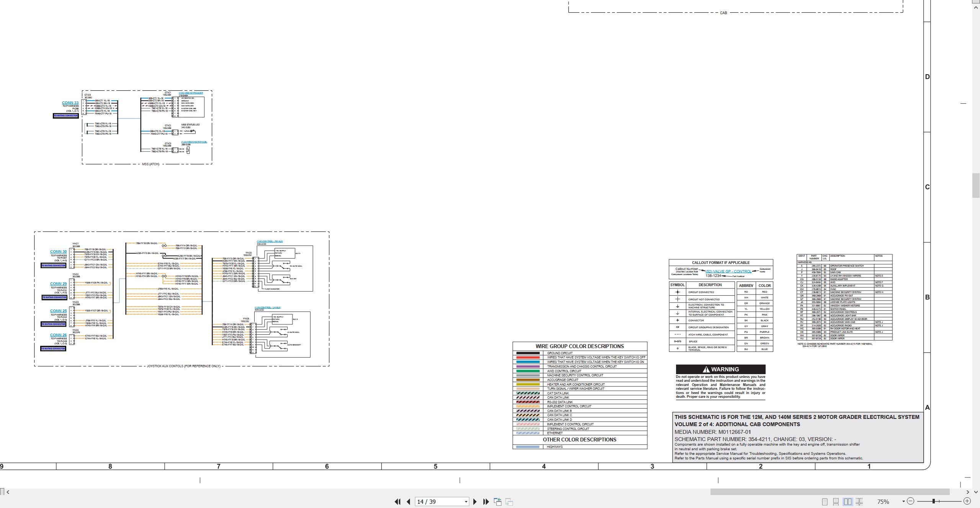980x508 pixels.
Task: Click TO MATING CONNECTOR under CONN 29
Action: tap(54, 297)
